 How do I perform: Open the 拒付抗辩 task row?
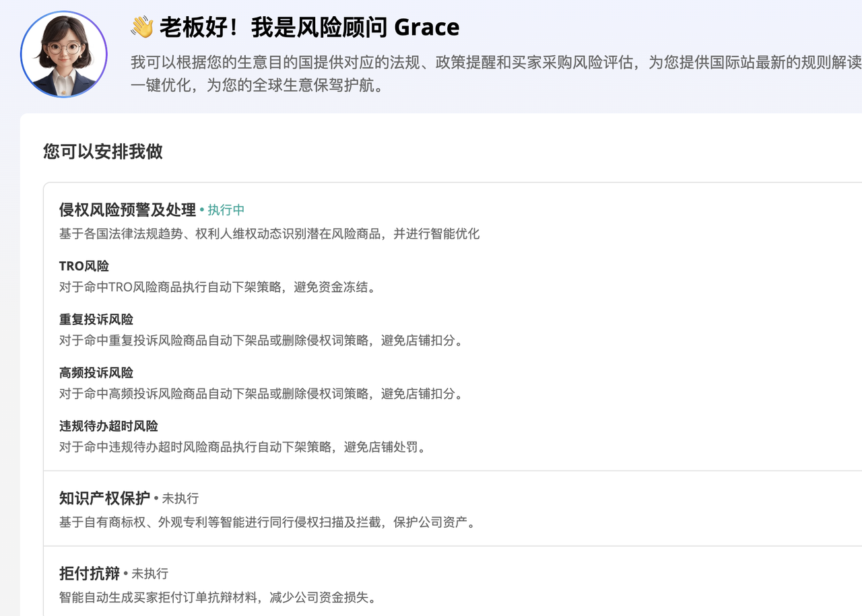click(453, 581)
